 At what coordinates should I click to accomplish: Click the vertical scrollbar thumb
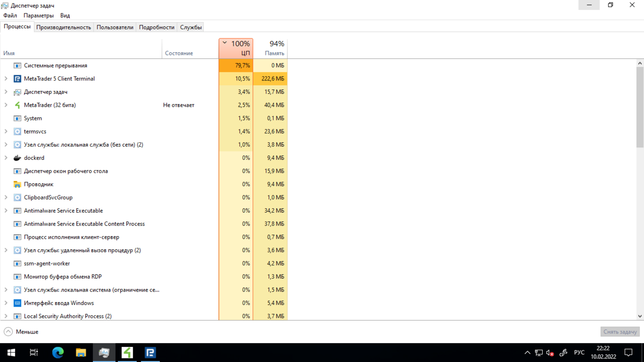(x=640, y=107)
